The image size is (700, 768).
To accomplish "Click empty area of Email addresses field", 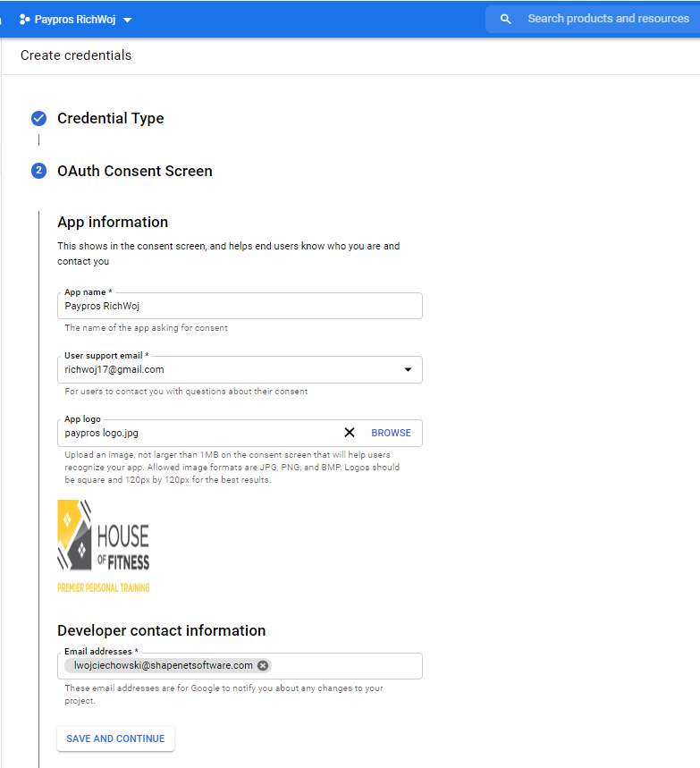I will coord(345,666).
